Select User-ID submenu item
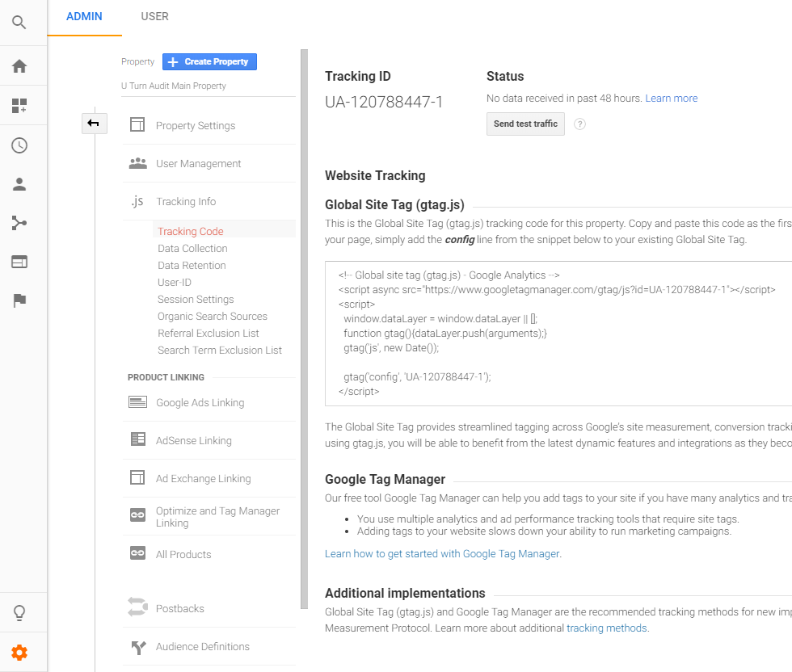This screenshot has width=792, height=672. tap(175, 282)
